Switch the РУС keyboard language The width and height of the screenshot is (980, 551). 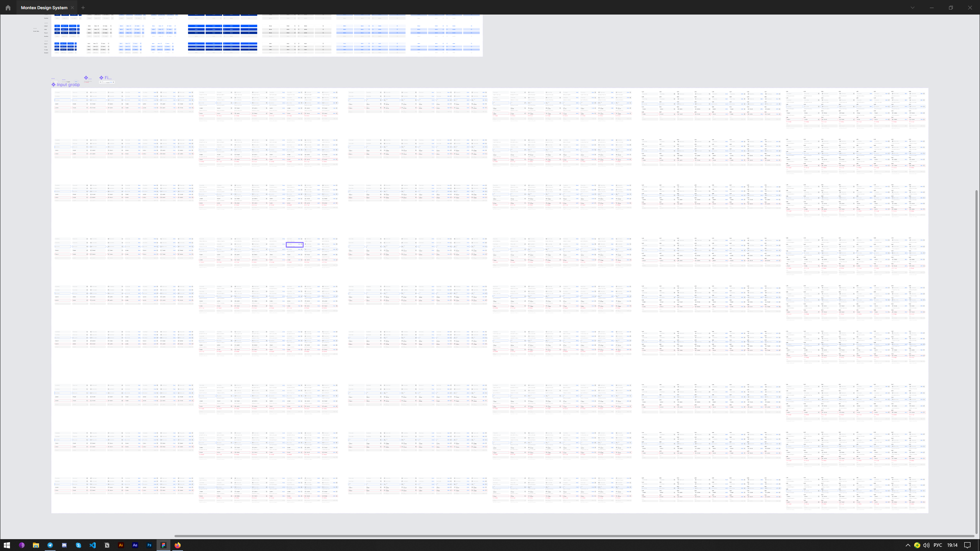tap(938, 545)
